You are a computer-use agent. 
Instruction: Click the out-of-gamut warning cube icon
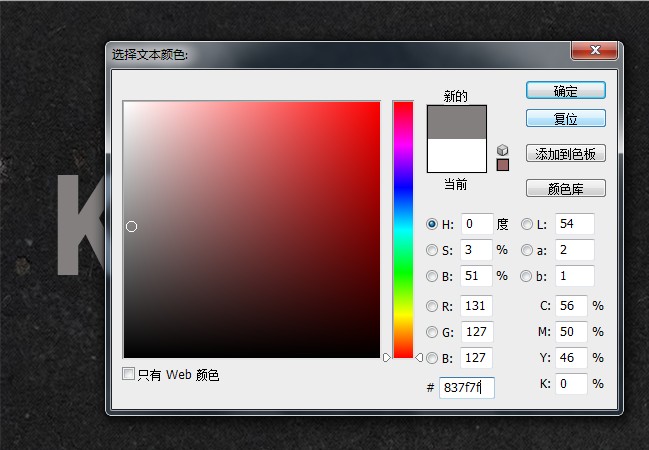502,150
